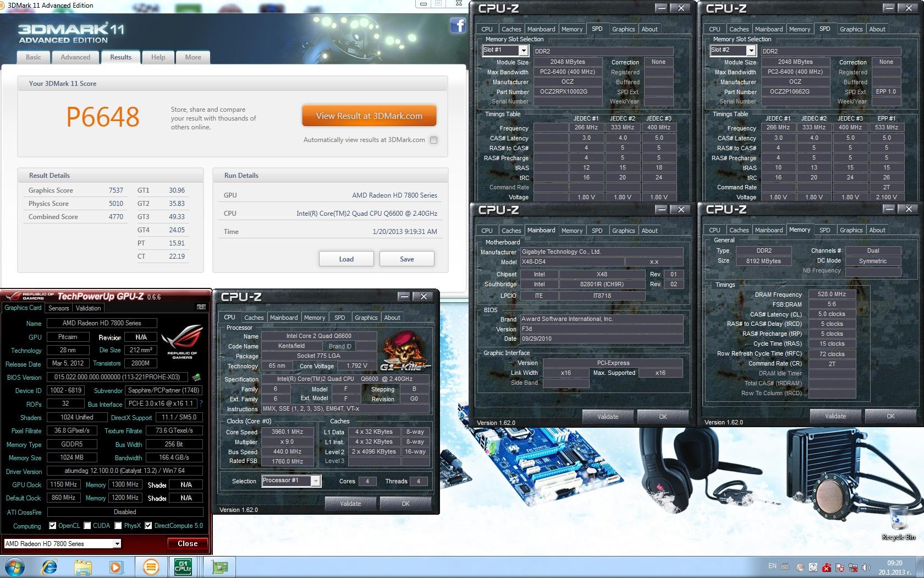The width and height of the screenshot is (924, 578).
Task: Click the on-screen keyboard tray icon
Action: point(785,567)
